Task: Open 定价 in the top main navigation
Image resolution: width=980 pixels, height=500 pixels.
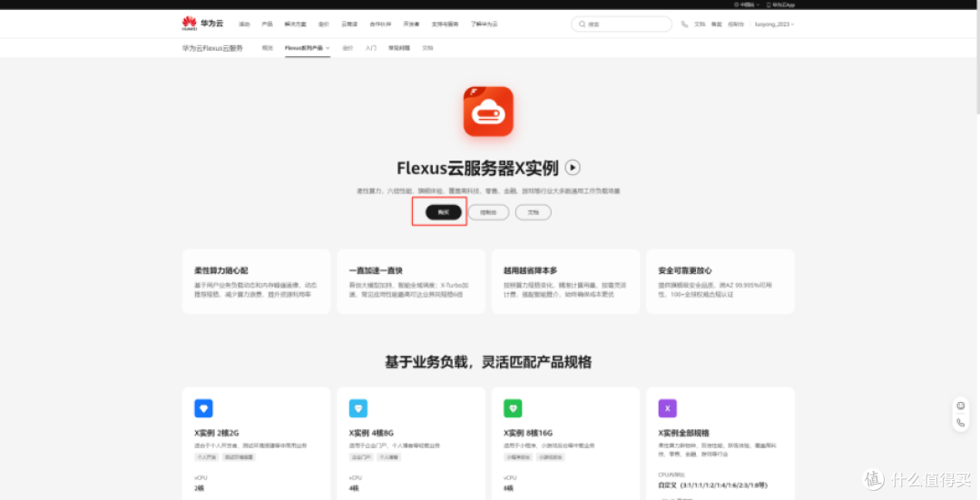Action: tap(323, 25)
